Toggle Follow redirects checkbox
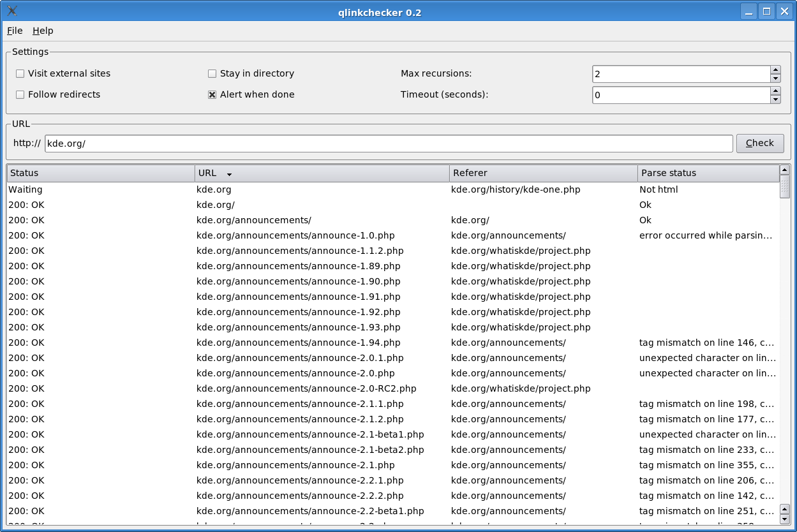The height and width of the screenshot is (532, 797). coord(58,94)
